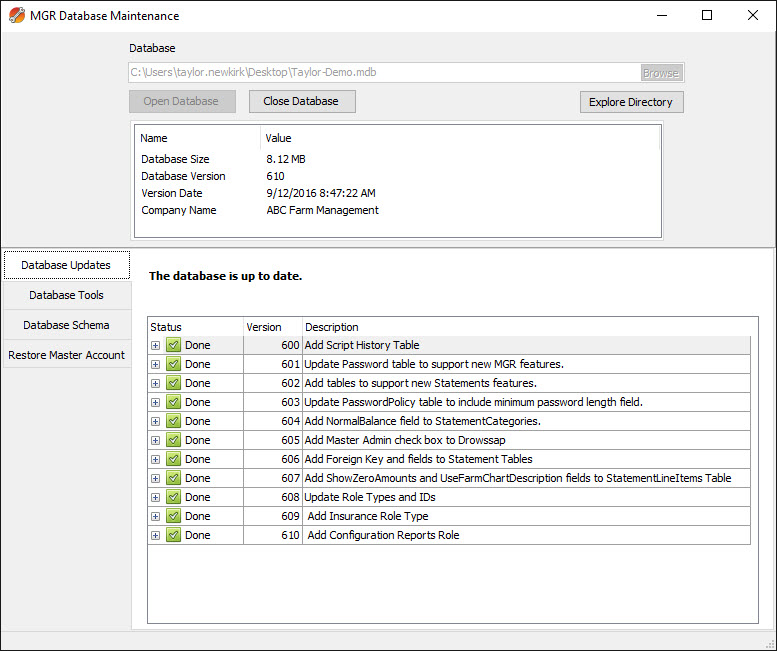This screenshot has width=777, height=651.
Task: Click the green status icon on row 608
Action: click(x=173, y=497)
